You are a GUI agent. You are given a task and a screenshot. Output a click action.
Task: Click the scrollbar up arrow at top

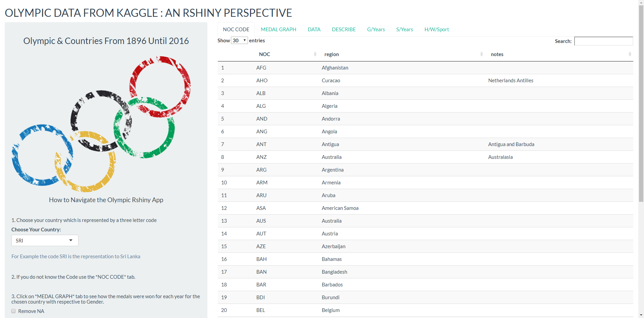pyautogui.click(x=641, y=2)
